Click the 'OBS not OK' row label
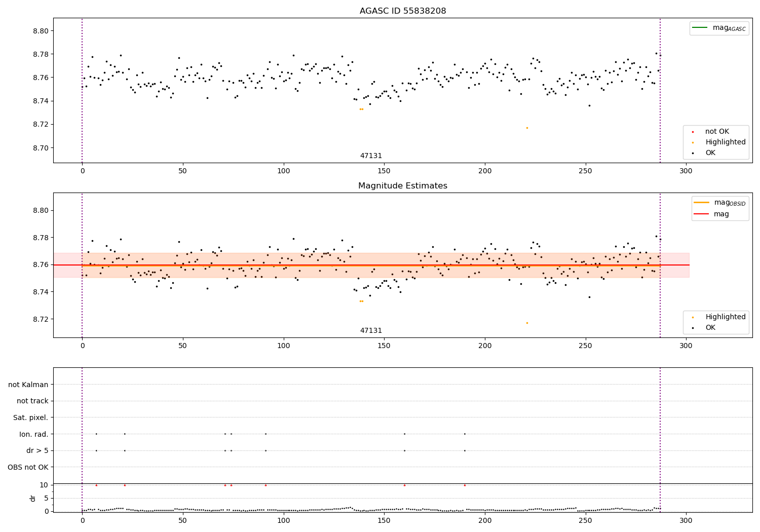The height and width of the screenshot is (532, 760). coord(28,467)
